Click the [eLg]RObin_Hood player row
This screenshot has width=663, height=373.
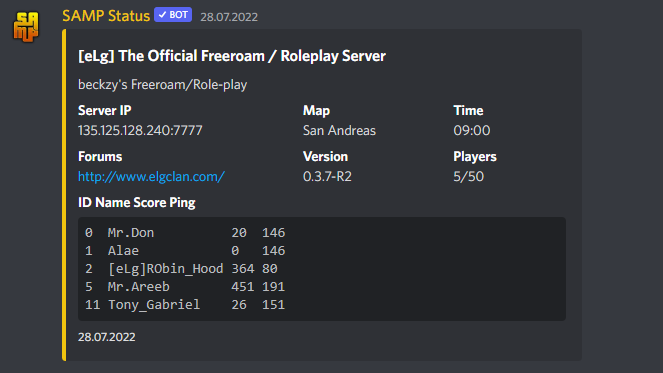(x=181, y=269)
